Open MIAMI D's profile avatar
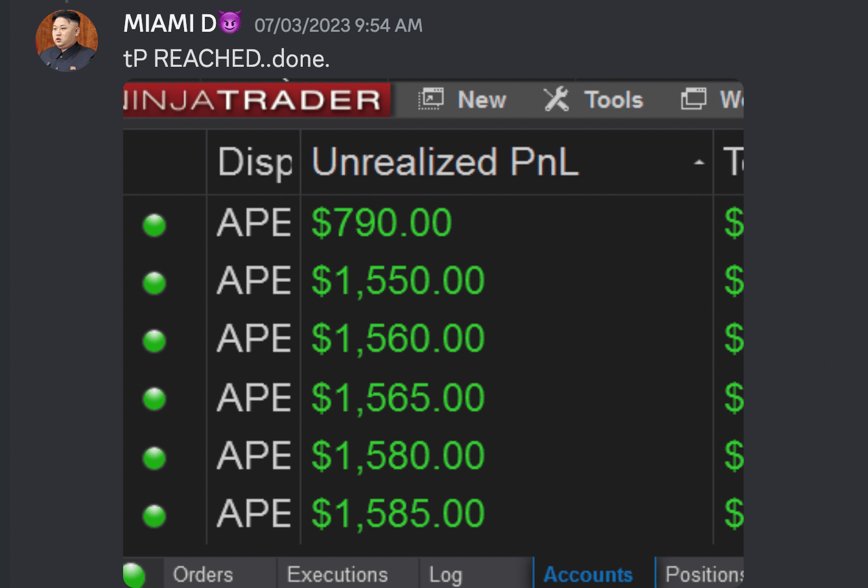 pyautogui.click(x=67, y=40)
